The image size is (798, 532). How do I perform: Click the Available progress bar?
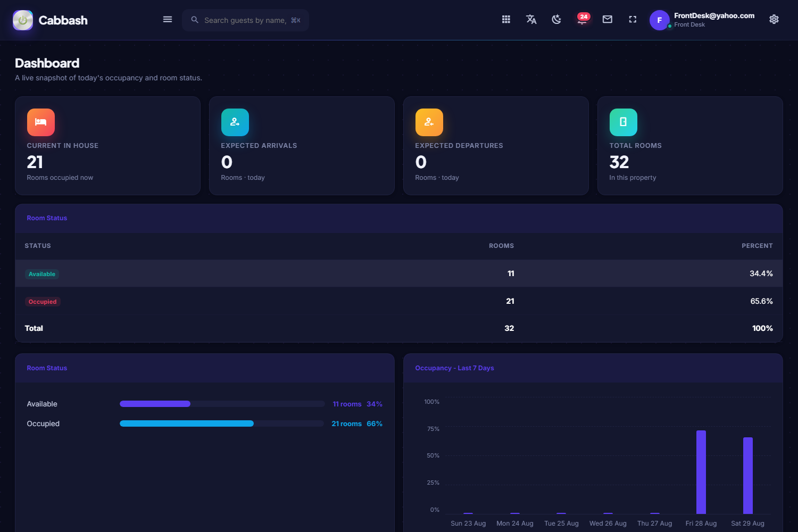coord(222,404)
